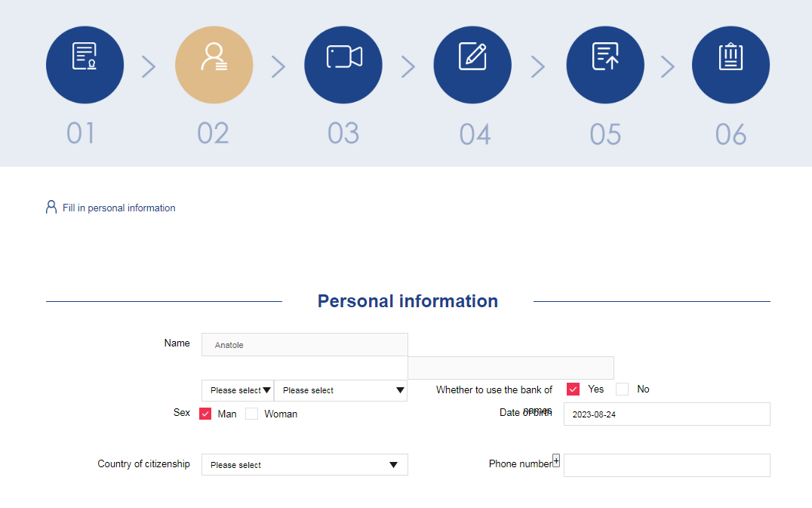Open the first narrow Please select dropdown
This screenshot has width=812, height=508.
238,390
